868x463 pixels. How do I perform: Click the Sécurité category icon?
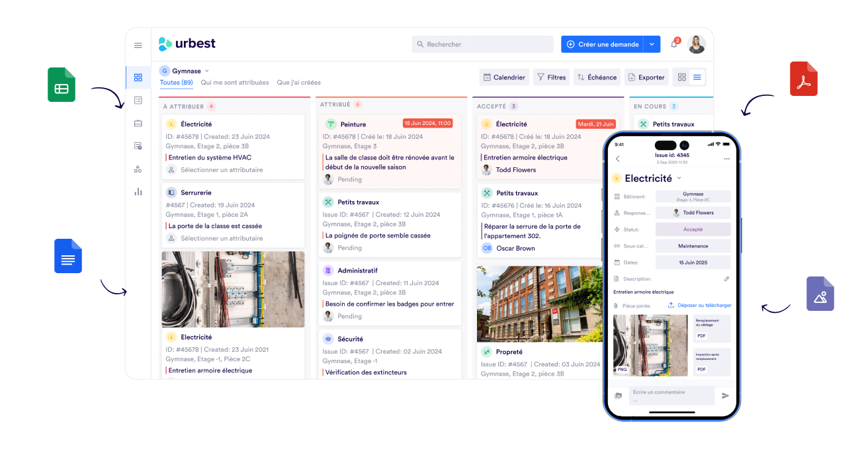click(x=328, y=339)
